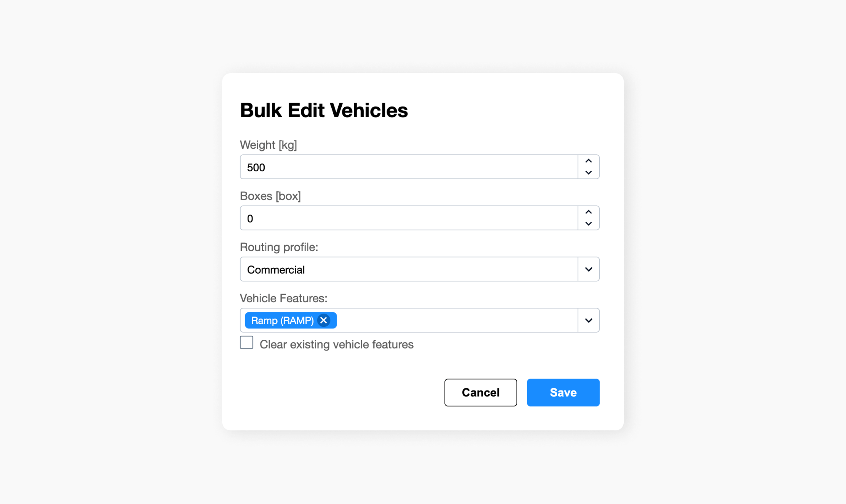Image resolution: width=846 pixels, height=504 pixels.
Task: Check the Clear existing vehicle features box
Action: click(x=246, y=342)
